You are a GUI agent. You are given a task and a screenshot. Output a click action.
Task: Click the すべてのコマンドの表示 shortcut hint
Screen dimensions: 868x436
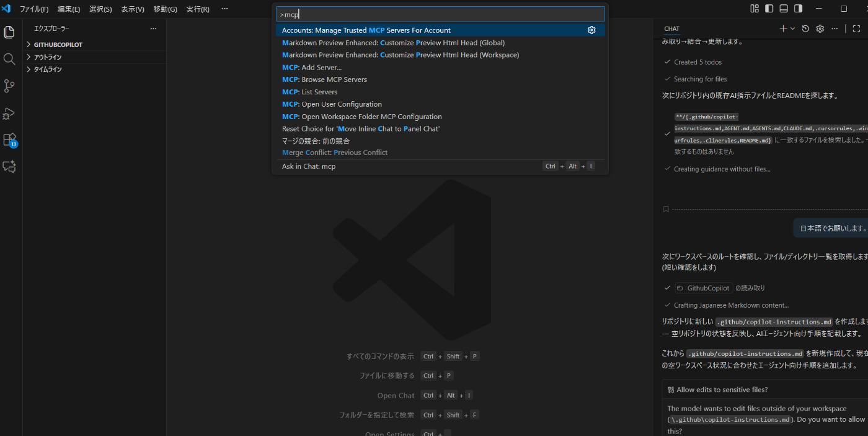click(x=380, y=357)
